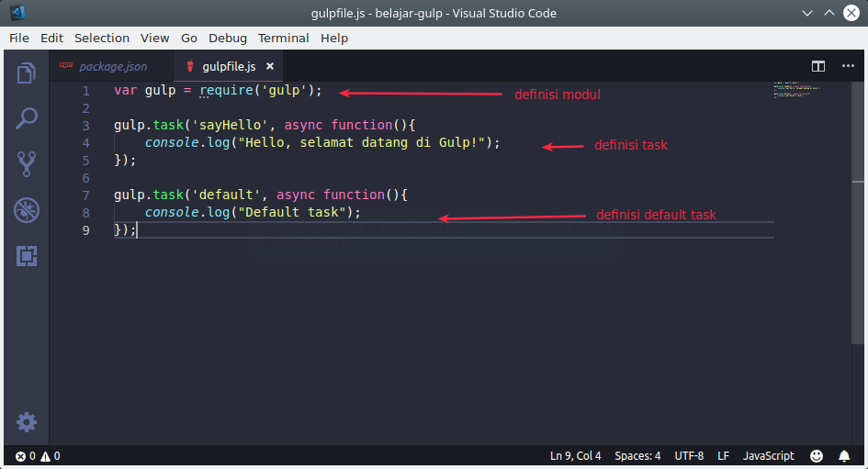The height and width of the screenshot is (469, 868).
Task: Change the UTF-8 encoding
Action: (x=689, y=456)
